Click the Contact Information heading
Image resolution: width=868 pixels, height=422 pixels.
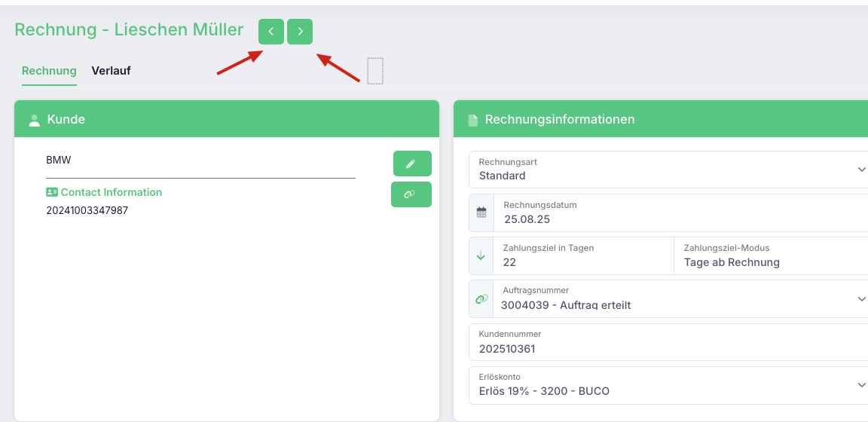click(x=112, y=192)
